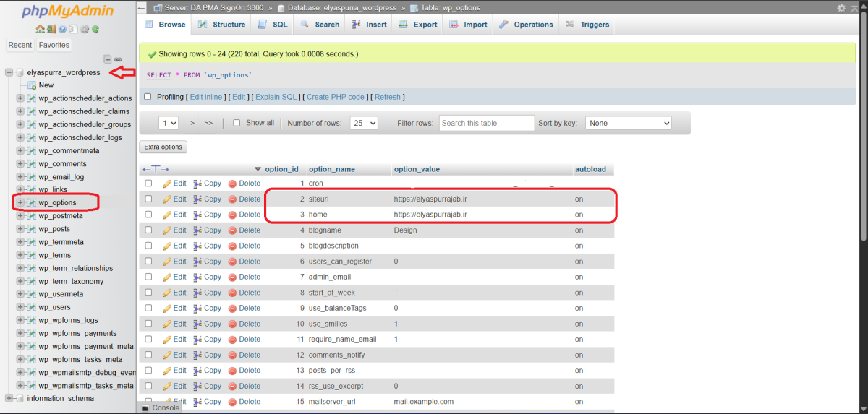The height and width of the screenshot is (414, 868).
Task: Enable the Profiling checkbox
Action: (148, 97)
